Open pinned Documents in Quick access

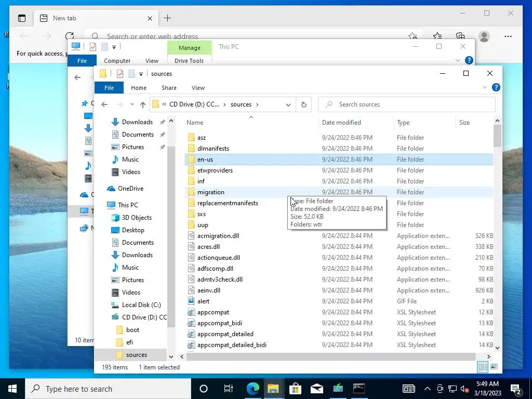pos(138,135)
